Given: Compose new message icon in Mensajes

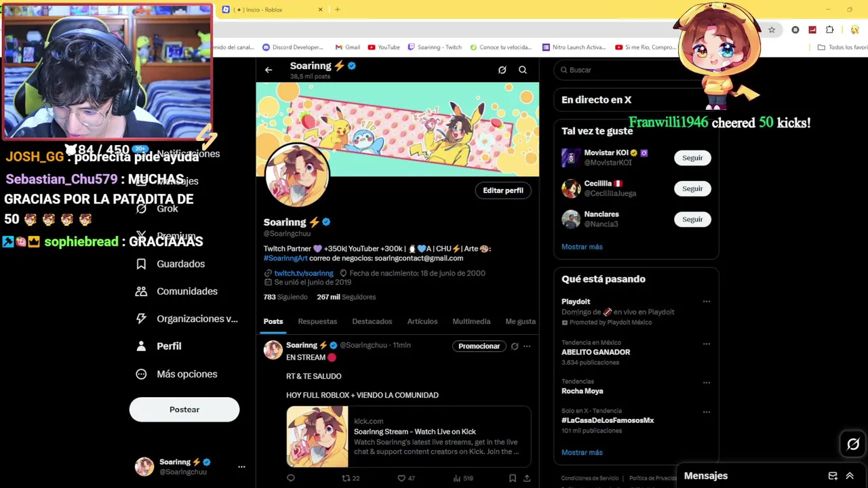Looking at the screenshot, I should click(833, 476).
